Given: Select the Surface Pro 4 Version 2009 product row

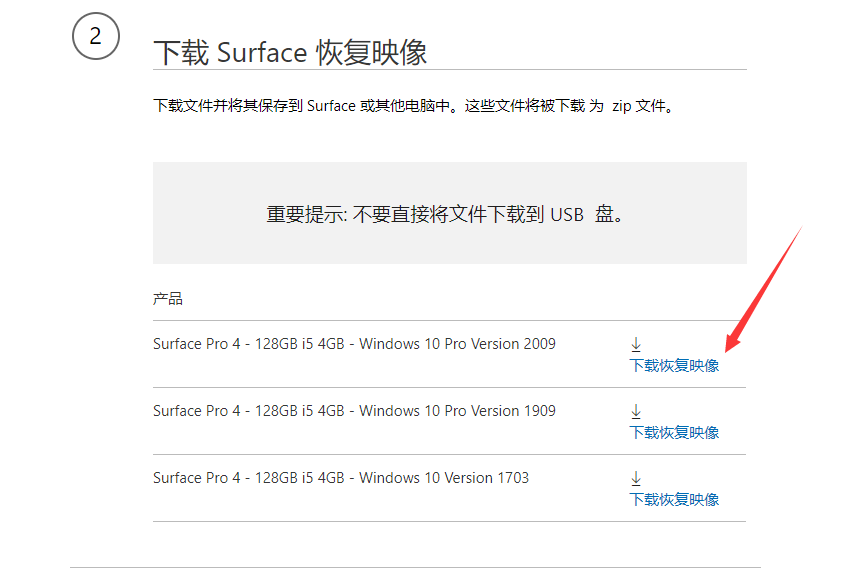Looking at the screenshot, I should pyautogui.click(x=354, y=343).
